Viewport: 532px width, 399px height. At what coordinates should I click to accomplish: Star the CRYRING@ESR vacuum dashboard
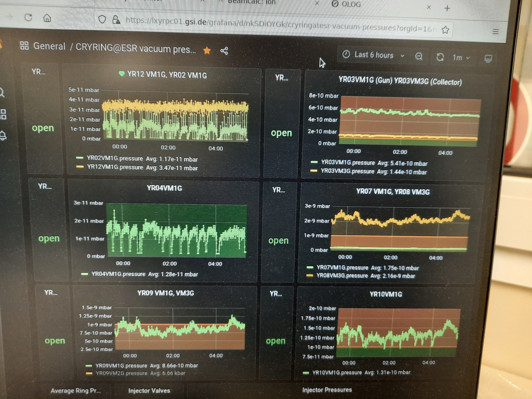tap(207, 51)
